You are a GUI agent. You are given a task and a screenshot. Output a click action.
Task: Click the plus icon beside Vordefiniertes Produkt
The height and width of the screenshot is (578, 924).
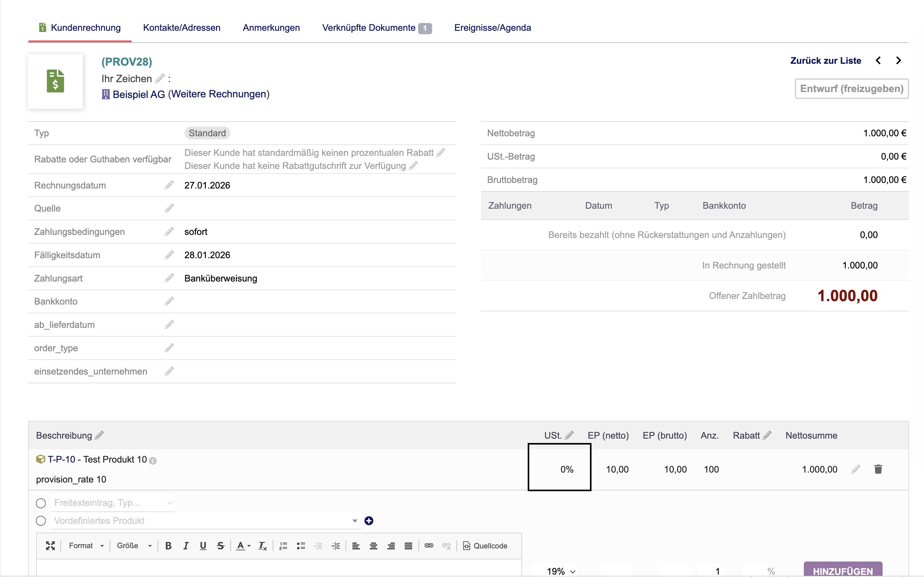[369, 521]
